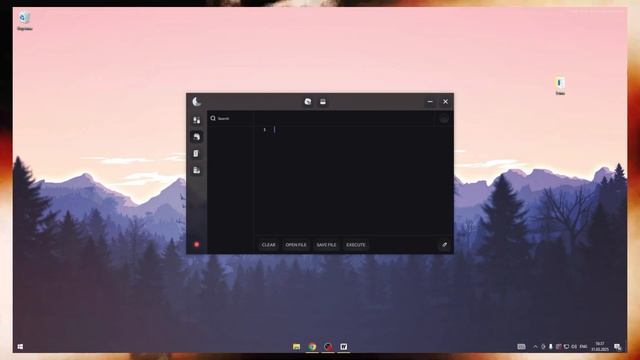Click the microphone tray icon
Viewport: 640px width, 360px height.
click(x=551, y=347)
